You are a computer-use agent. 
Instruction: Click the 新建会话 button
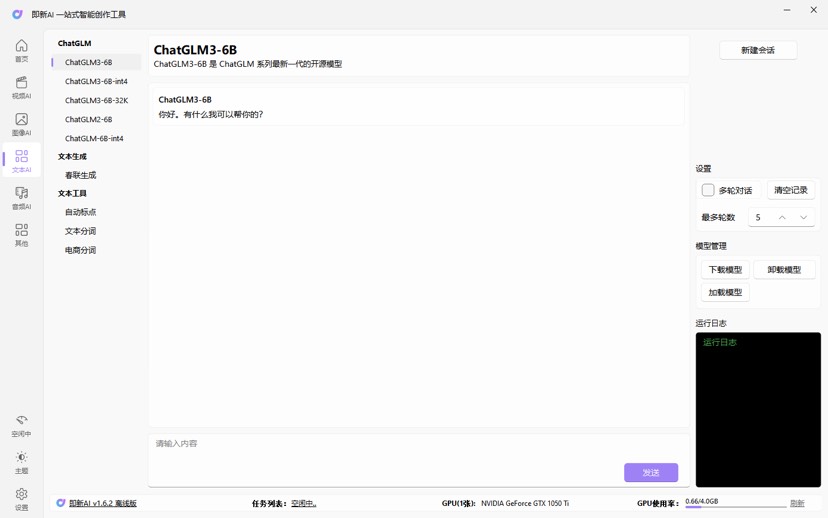point(758,50)
